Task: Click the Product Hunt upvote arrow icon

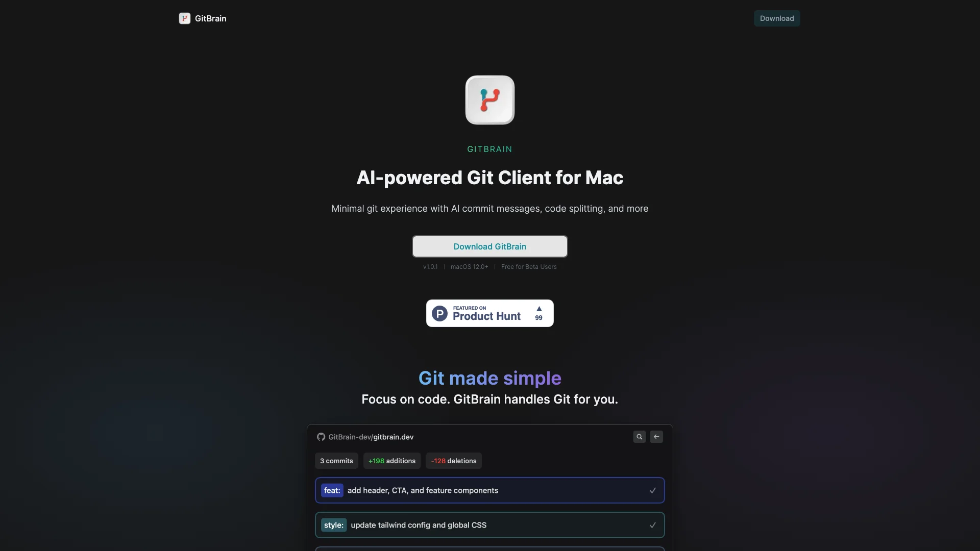Action: point(538,309)
